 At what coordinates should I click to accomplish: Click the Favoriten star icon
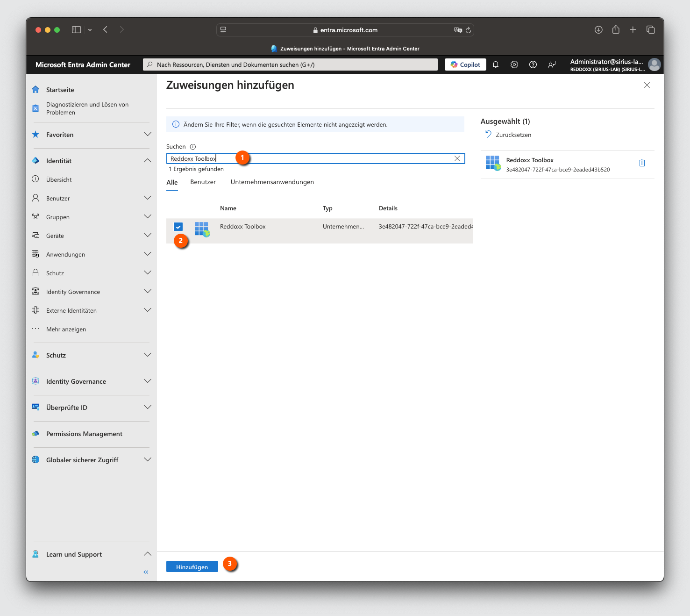point(36,135)
